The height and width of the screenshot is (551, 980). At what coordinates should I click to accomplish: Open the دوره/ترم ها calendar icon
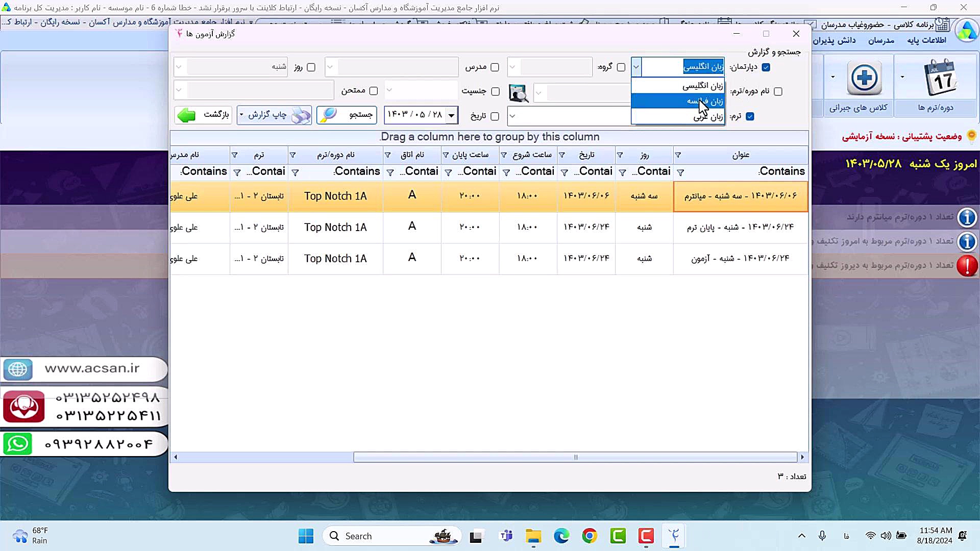click(941, 78)
